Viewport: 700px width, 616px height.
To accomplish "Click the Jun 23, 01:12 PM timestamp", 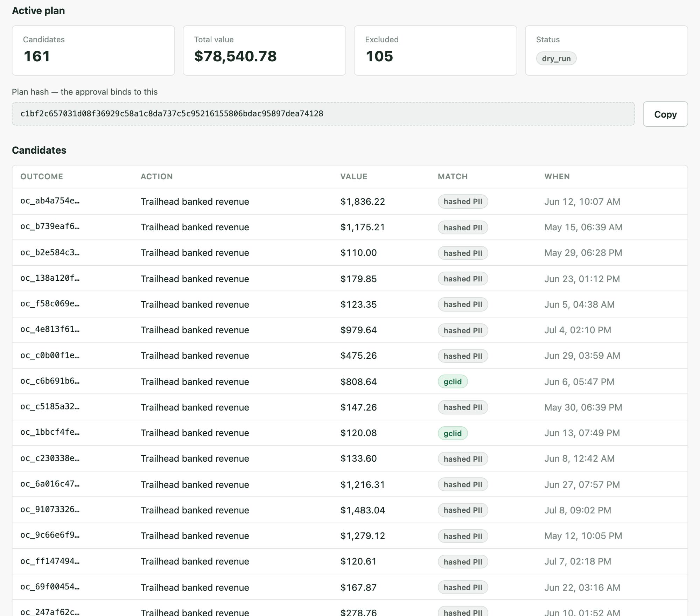I will click(x=582, y=279).
